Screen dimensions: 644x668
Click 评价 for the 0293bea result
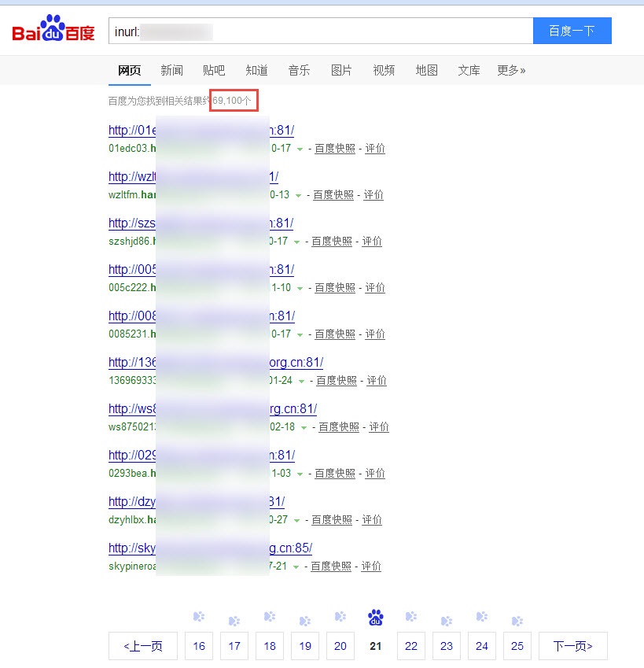[375, 474]
